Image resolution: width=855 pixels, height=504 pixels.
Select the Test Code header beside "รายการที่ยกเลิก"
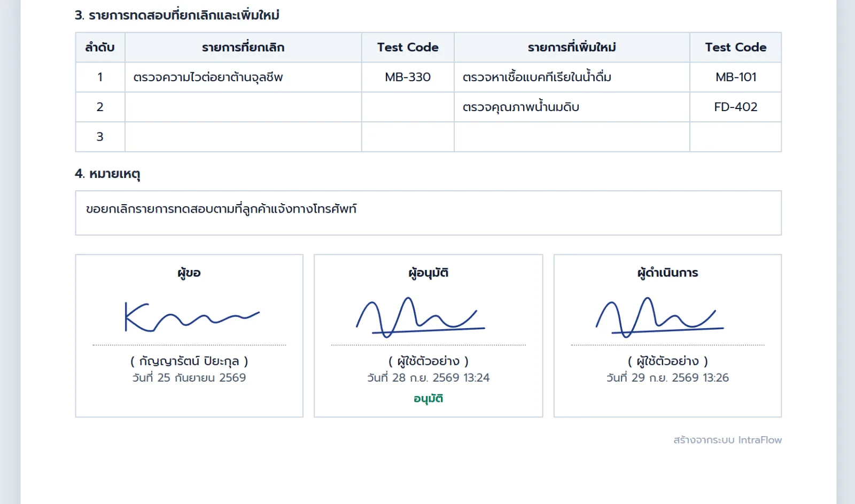pyautogui.click(x=408, y=47)
